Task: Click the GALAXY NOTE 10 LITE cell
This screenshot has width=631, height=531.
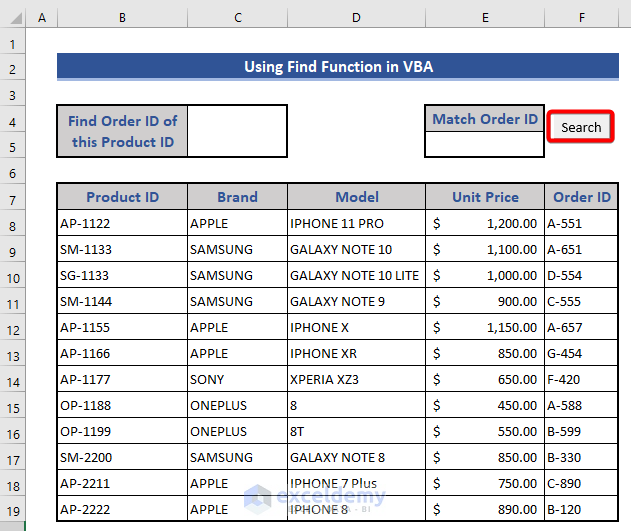Action: click(356, 275)
